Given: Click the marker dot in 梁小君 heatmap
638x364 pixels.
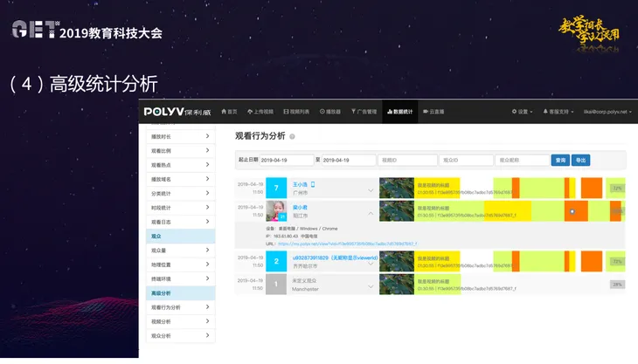Looking at the screenshot, I should point(572,211).
